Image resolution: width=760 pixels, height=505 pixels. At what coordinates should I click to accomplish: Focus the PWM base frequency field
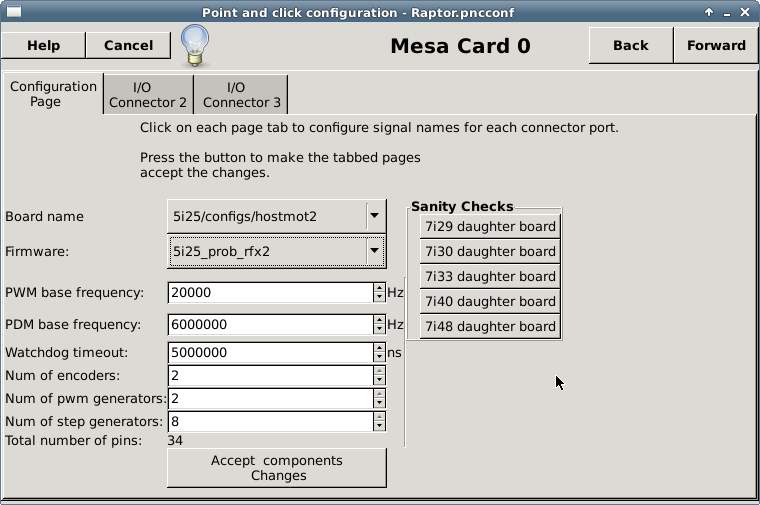[270, 293]
